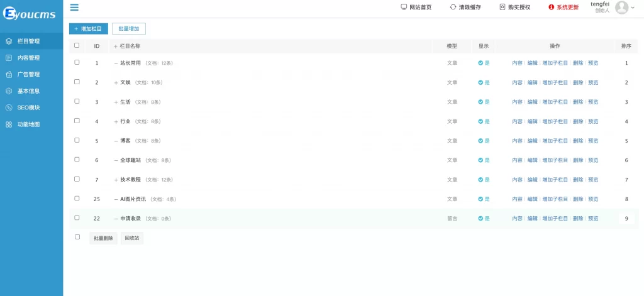Screen dimensions: 644x296
Task: Open 内容管理 in the sidebar
Action: 28,58
